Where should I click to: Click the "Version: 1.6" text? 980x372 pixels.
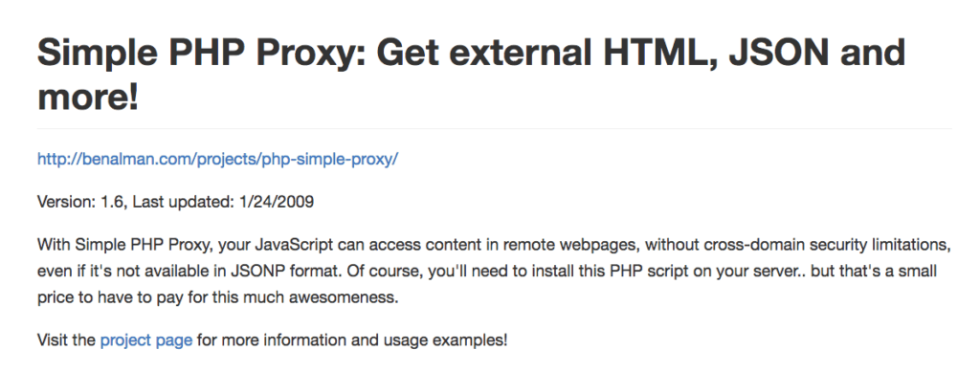click(x=81, y=202)
